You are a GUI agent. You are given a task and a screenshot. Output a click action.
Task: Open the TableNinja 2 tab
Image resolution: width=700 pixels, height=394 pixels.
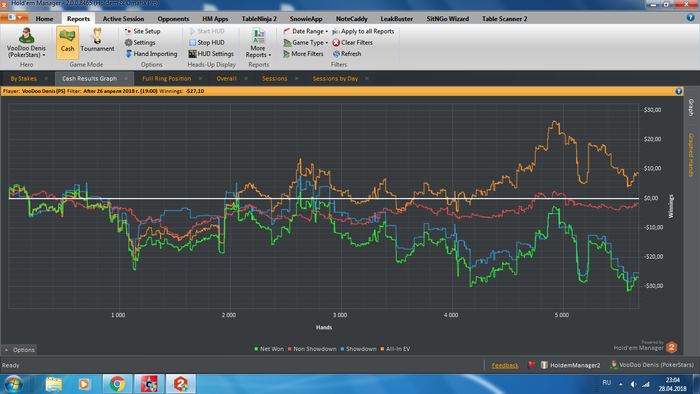pos(259,19)
